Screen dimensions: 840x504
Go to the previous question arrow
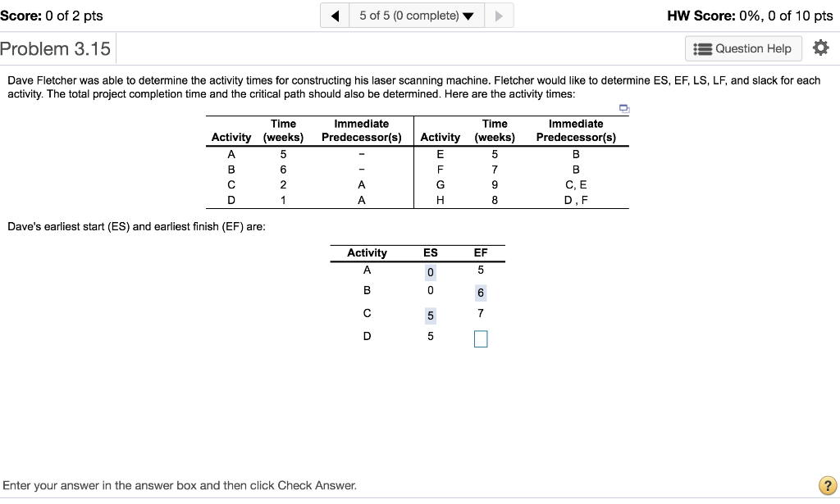click(x=335, y=16)
